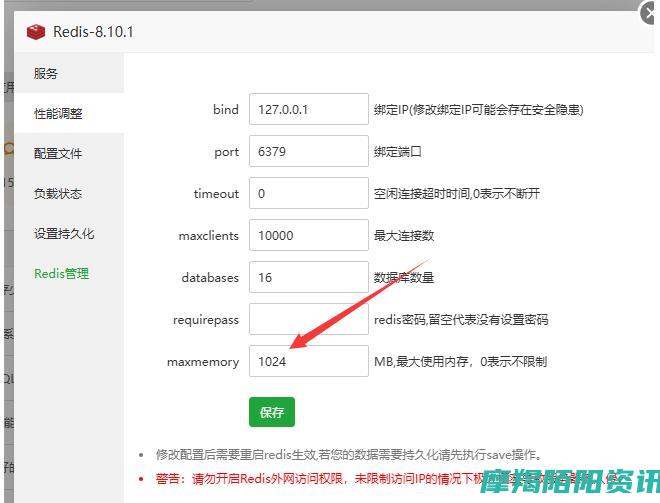Click the 绑定端口 description
660x503 pixels.
(x=398, y=152)
